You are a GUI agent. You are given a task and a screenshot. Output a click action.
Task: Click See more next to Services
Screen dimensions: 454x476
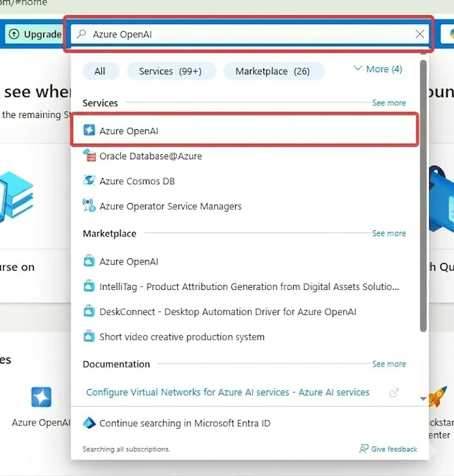point(389,103)
